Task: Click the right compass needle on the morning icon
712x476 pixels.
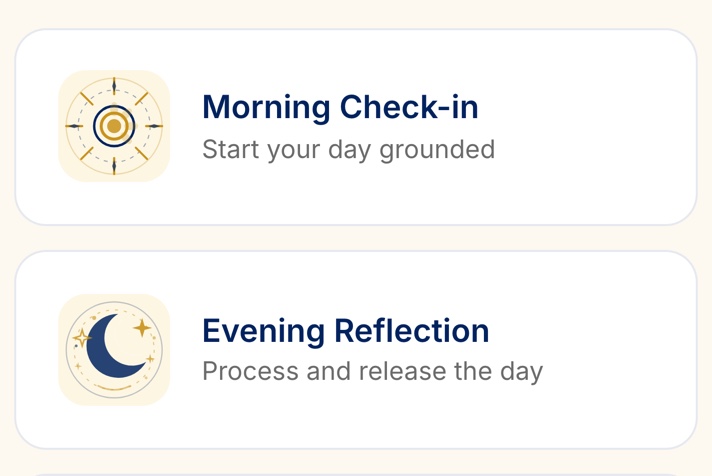Action: click(x=154, y=126)
